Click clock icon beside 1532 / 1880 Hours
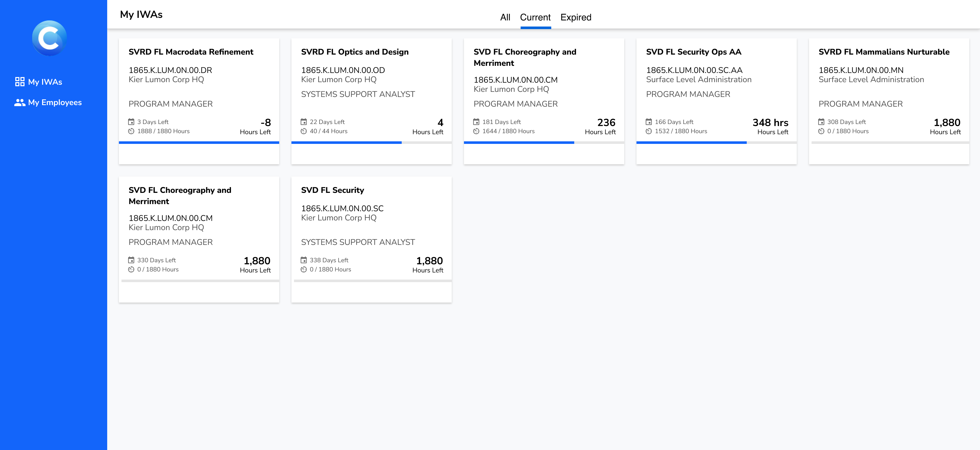980x450 pixels. coord(649,131)
